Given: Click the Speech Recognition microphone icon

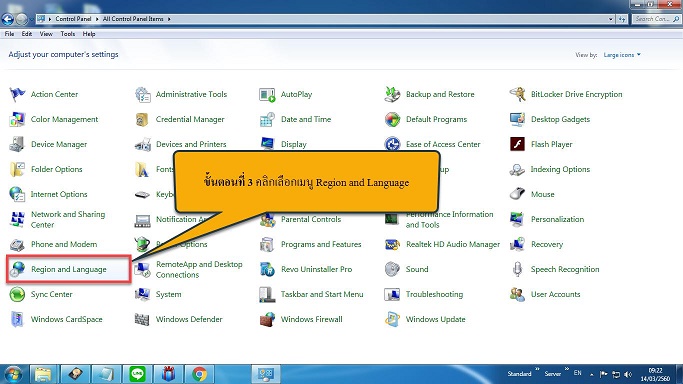Looking at the screenshot, I should [x=517, y=269].
